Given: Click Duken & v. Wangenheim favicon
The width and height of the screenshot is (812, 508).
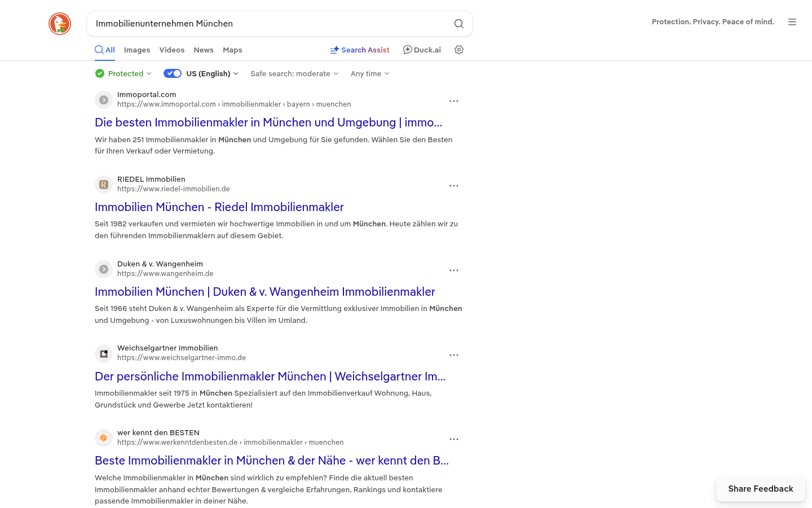Looking at the screenshot, I should [104, 269].
